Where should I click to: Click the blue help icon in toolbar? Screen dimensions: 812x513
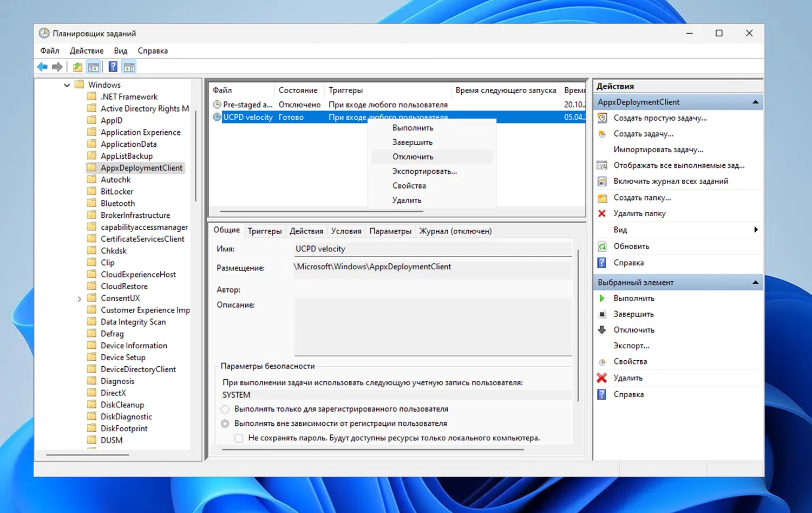(113, 67)
